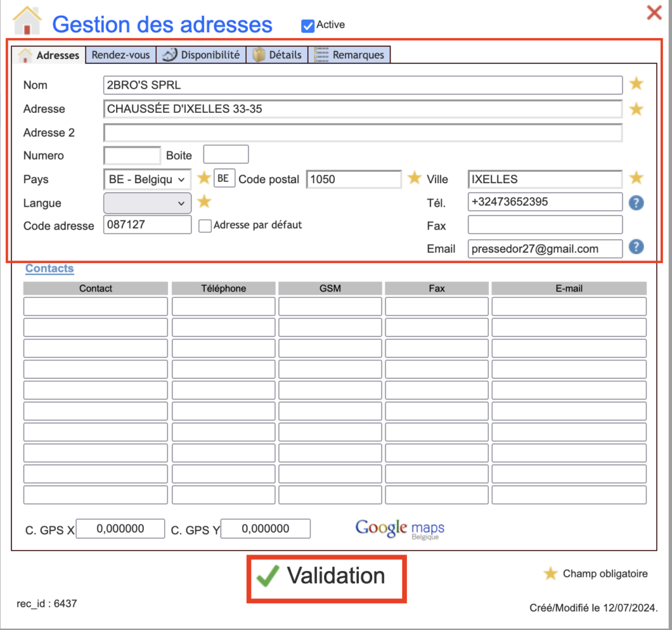Open the Pays country dropdown
The width and height of the screenshot is (672, 630).
click(148, 179)
